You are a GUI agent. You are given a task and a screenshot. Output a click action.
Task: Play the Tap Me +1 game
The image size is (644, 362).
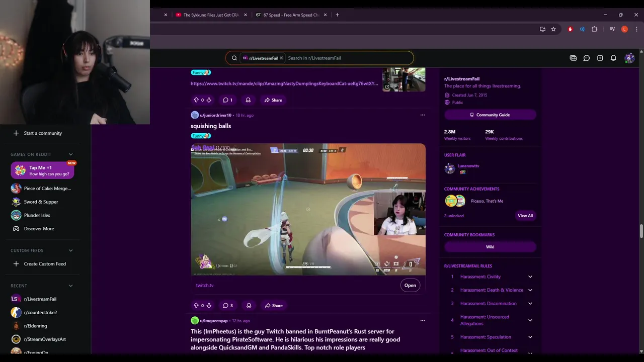pos(42,170)
